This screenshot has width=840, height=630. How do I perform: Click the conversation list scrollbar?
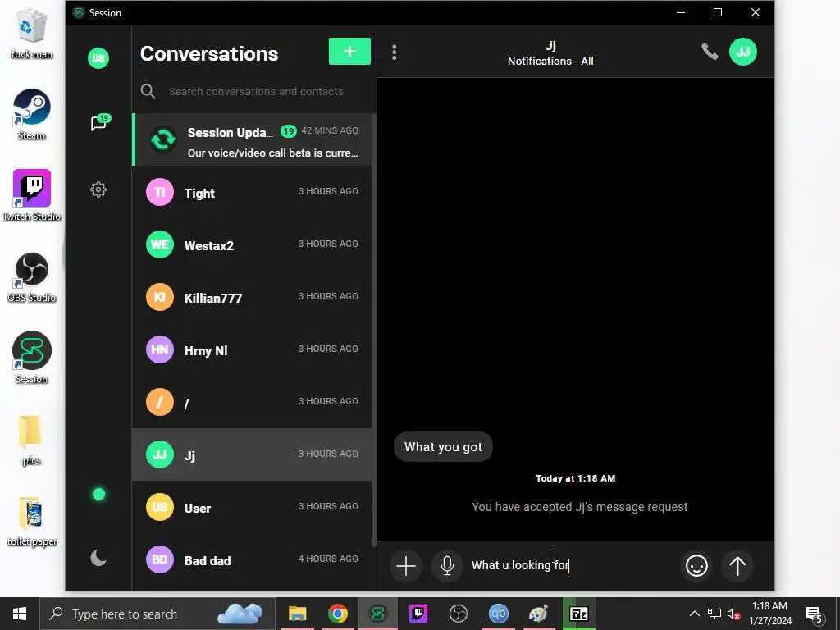[x=374, y=330]
